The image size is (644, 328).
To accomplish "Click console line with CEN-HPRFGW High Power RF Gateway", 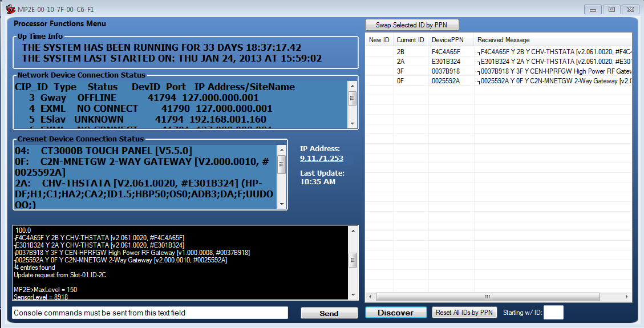I will [x=132, y=253].
